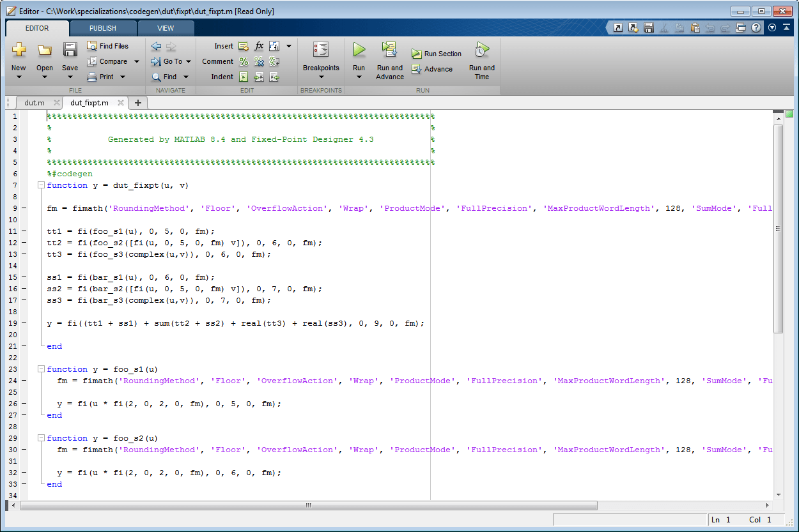Click the Print button
Screen dimensions: 799x532
point(101,77)
